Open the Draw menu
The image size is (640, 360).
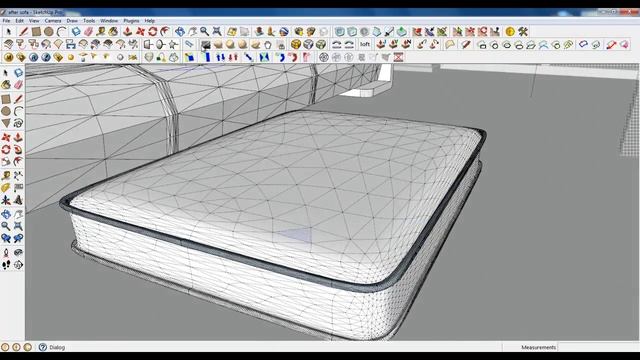[x=72, y=21]
